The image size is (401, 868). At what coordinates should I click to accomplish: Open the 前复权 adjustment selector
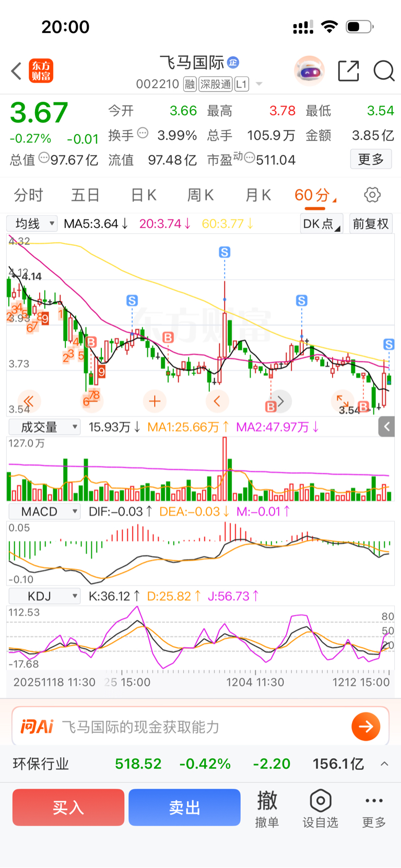pyautogui.click(x=371, y=224)
